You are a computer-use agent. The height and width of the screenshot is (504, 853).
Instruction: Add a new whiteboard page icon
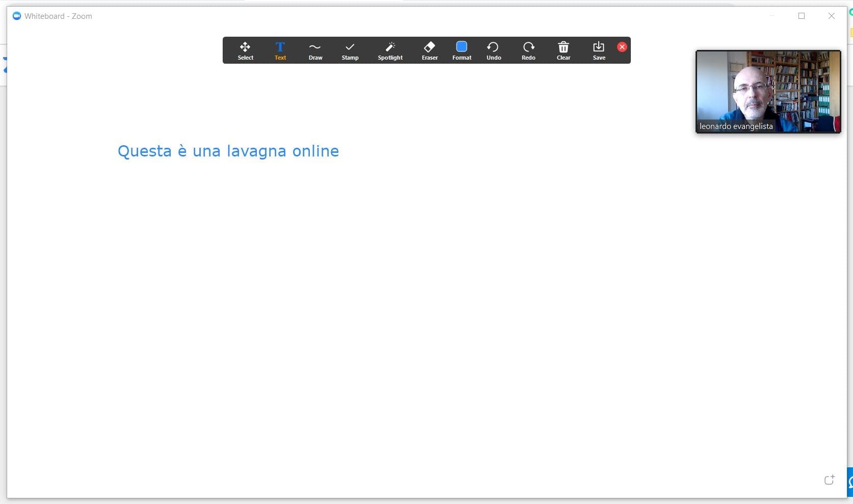(x=830, y=480)
